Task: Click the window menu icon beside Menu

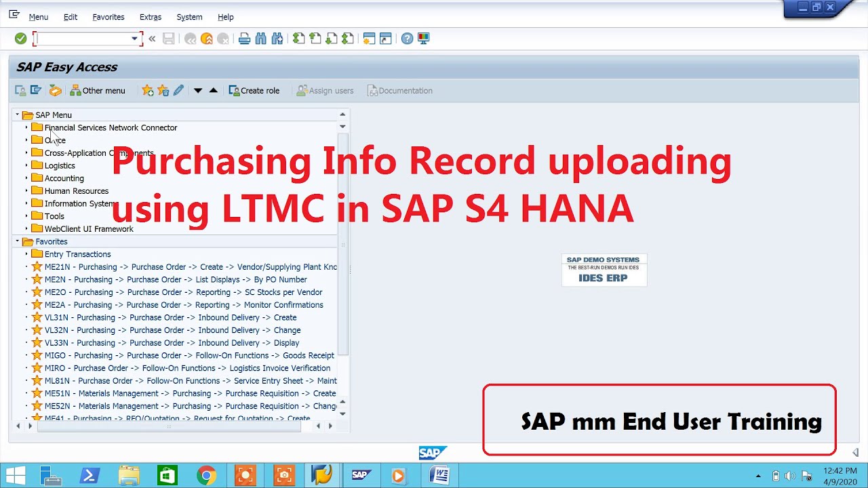Action: click(x=14, y=15)
